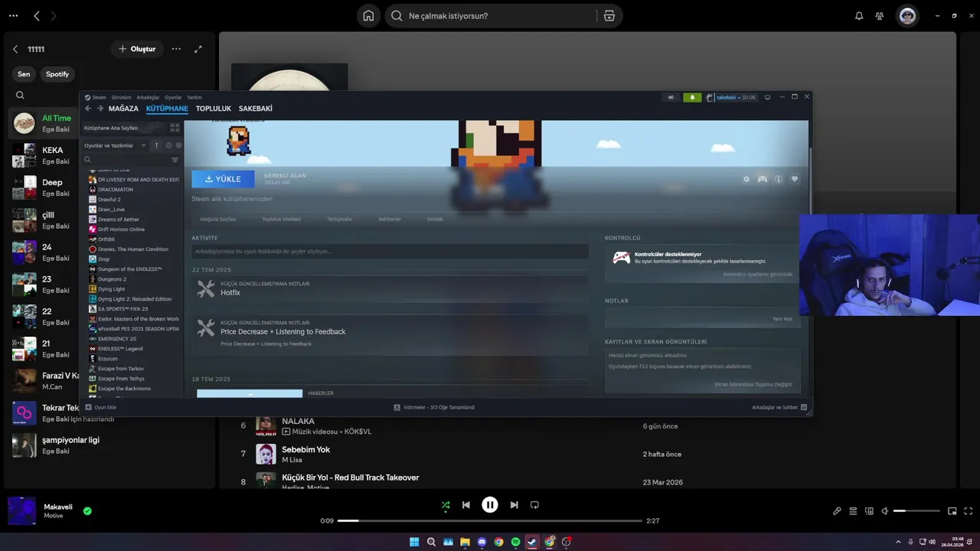Viewport: 980px width, 551px height.
Task: Open Spotify profile avatar
Action: click(x=907, y=16)
